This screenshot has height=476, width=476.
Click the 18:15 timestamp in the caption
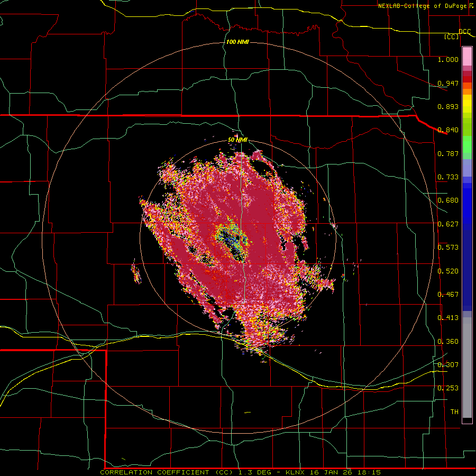pos(369,472)
